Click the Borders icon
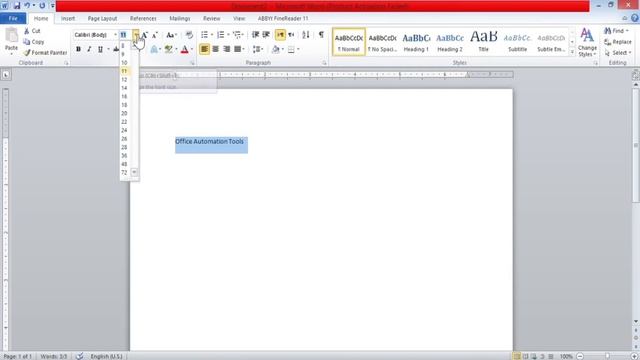This screenshot has height=360, width=640. click(291, 49)
